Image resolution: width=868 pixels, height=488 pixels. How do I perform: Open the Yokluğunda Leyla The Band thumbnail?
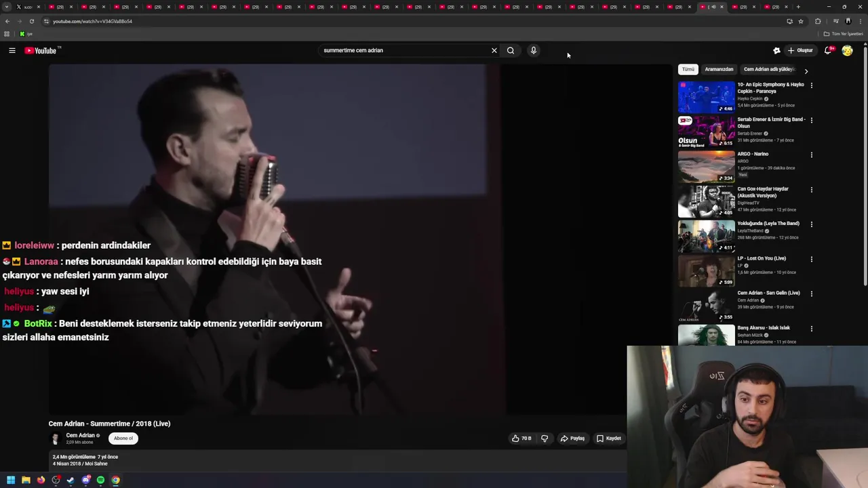[706, 236]
